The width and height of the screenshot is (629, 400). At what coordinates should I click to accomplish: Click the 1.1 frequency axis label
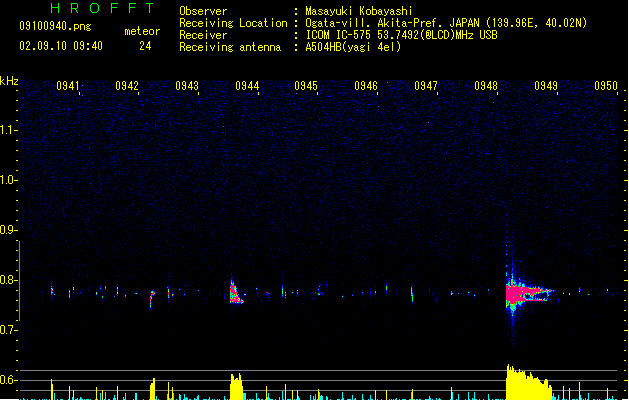point(7,130)
